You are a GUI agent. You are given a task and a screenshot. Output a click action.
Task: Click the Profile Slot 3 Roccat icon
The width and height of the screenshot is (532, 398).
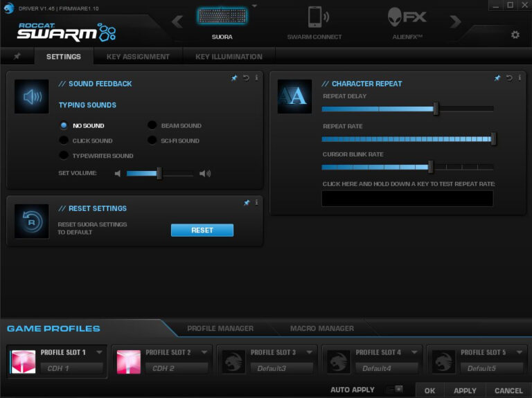tap(233, 362)
